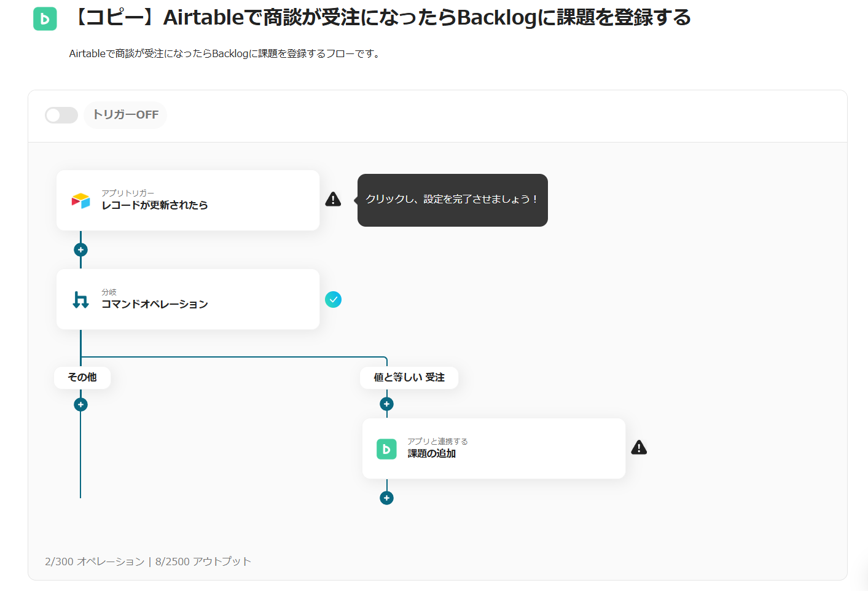Toggle the trigger ON/OFF switch

pos(61,115)
